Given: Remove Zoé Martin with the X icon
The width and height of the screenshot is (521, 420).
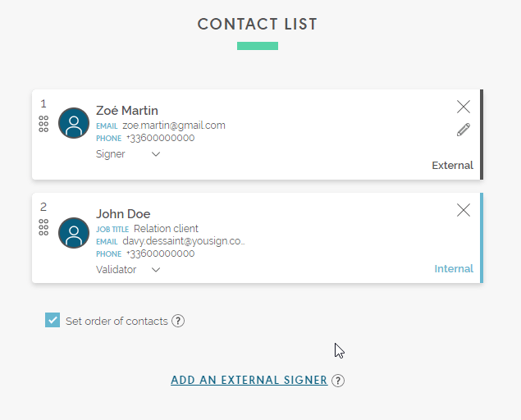Looking at the screenshot, I should [464, 107].
